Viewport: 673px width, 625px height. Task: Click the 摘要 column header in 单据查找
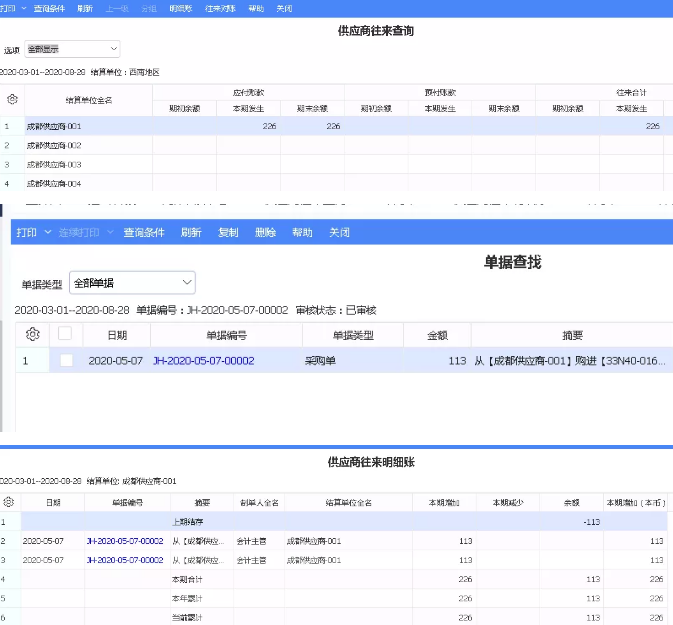[572, 335]
